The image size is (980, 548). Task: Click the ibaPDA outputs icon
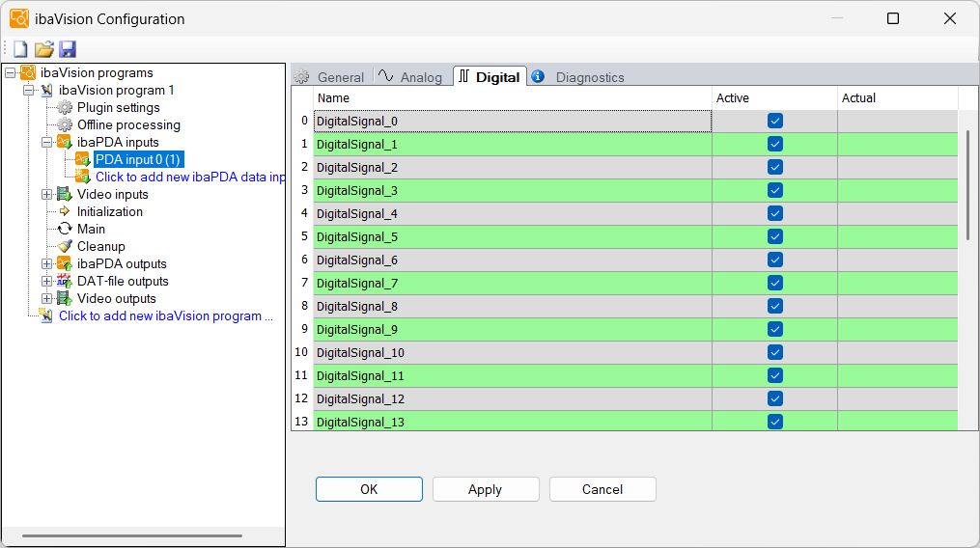[65, 263]
